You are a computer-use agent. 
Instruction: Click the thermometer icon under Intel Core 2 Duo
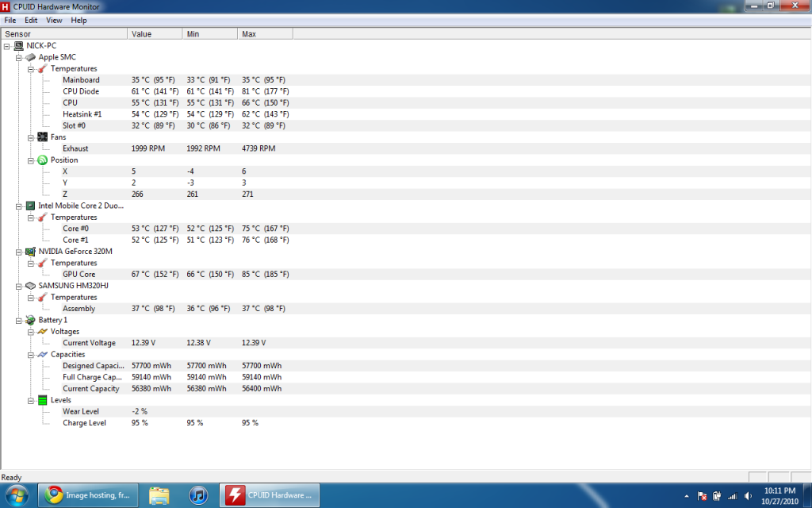43,217
